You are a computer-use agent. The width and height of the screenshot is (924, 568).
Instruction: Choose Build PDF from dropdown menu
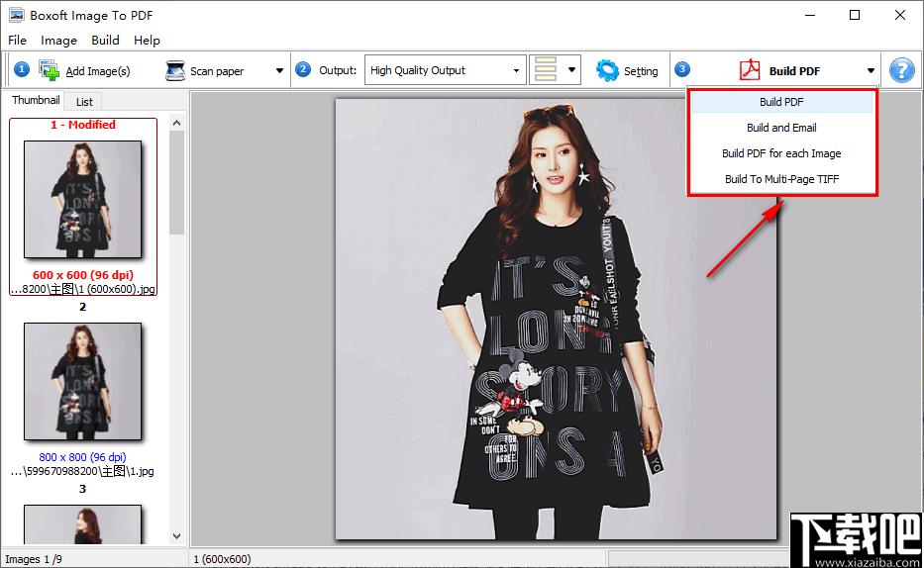(781, 102)
